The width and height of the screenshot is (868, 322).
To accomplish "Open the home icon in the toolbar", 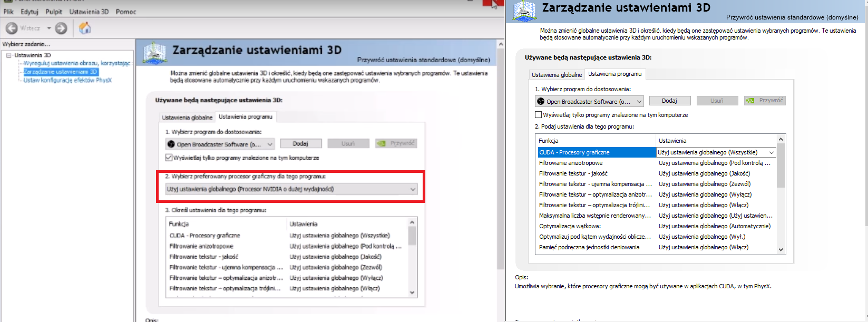I will pos(85,28).
